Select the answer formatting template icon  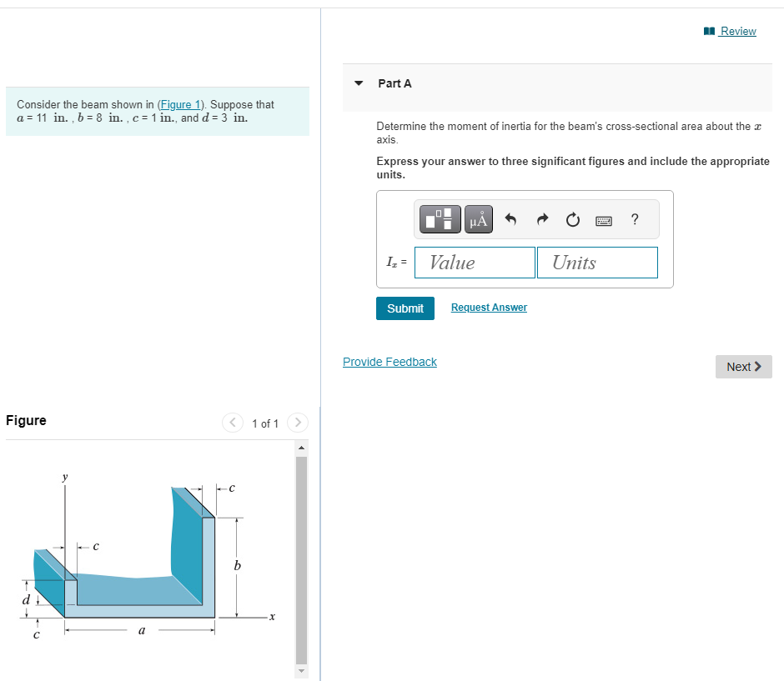440,219
